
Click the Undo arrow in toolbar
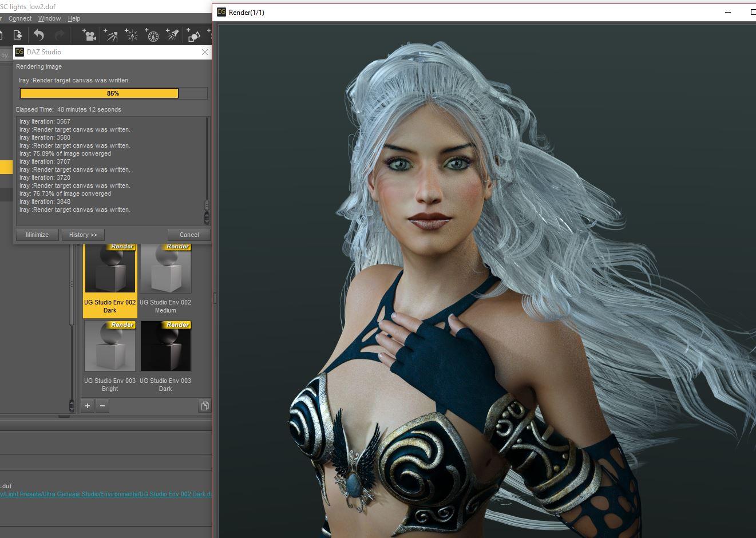click(x=39, y=35)
